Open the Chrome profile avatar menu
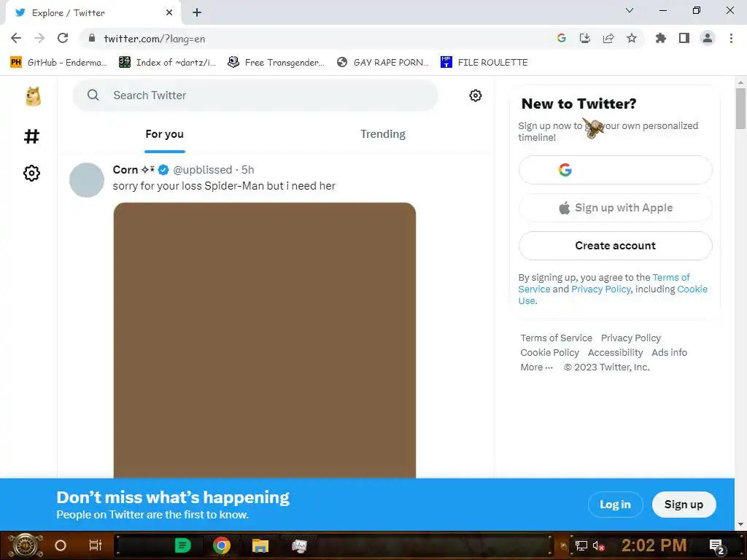The image size is (747, 560). pyautogui.click(x=708, y=38)
